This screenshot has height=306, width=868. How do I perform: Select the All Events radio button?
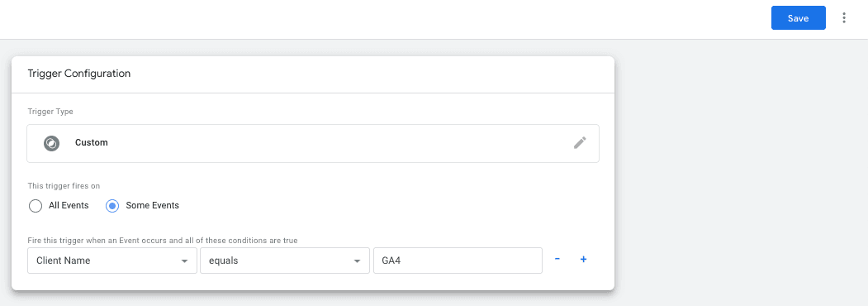[x=36, y=206]
